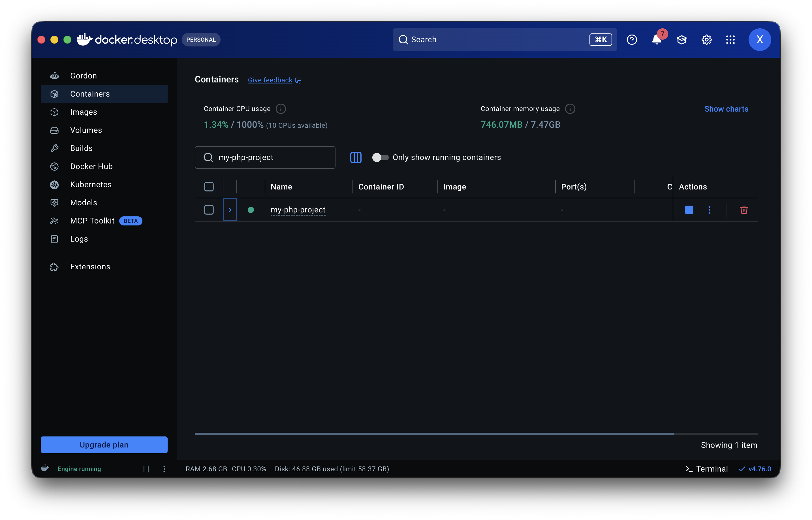Image resolution: width=812 pixels, height=520 pixels.
Task: Click memory usage info icon
Action: click(x=570, y=109)
